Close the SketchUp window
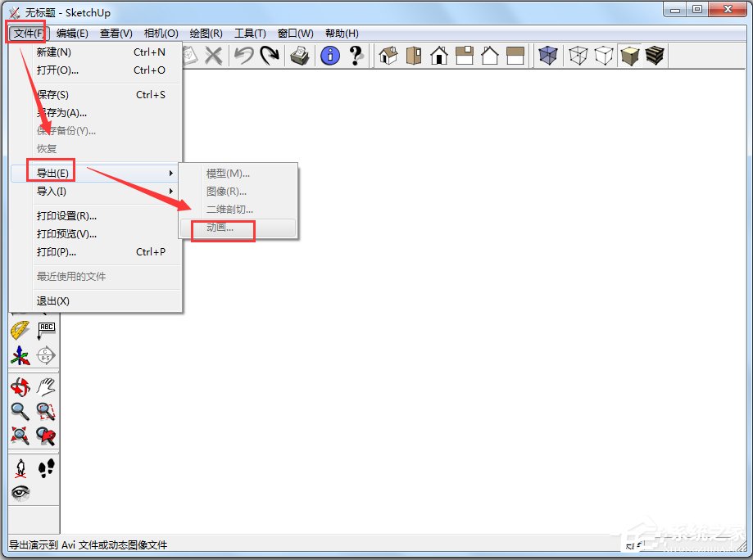 click(728, 10)
